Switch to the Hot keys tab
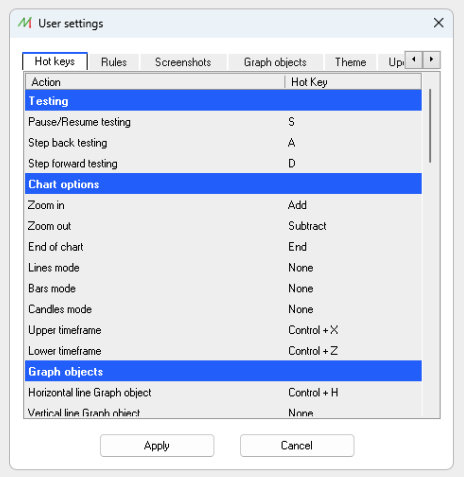 click(55, 62)
